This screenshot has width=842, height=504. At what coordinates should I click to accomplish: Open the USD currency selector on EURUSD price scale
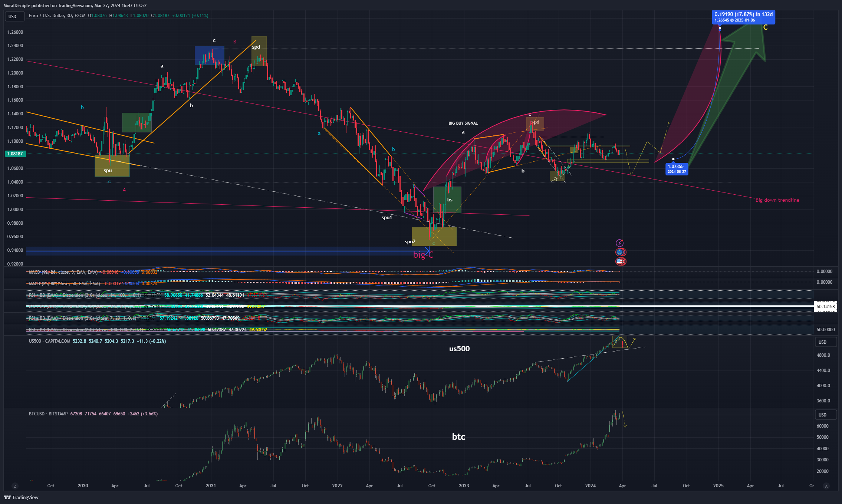pos(14,16)
